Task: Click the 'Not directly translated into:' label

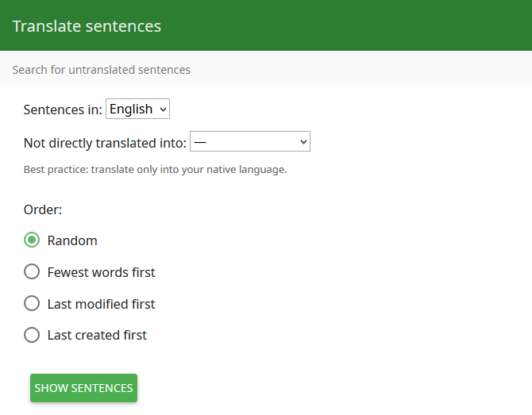Action: (x=105, y=143)
